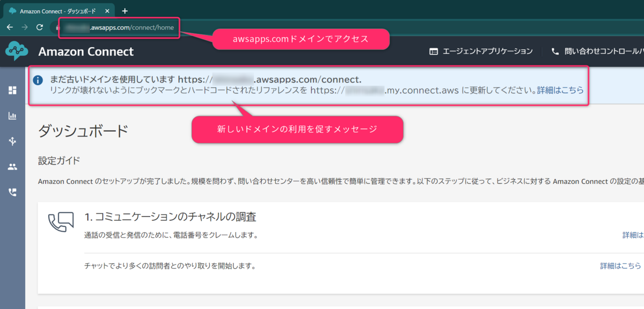Click the まだ古いドメインを使用しています banner message

[x=206, y=80]
